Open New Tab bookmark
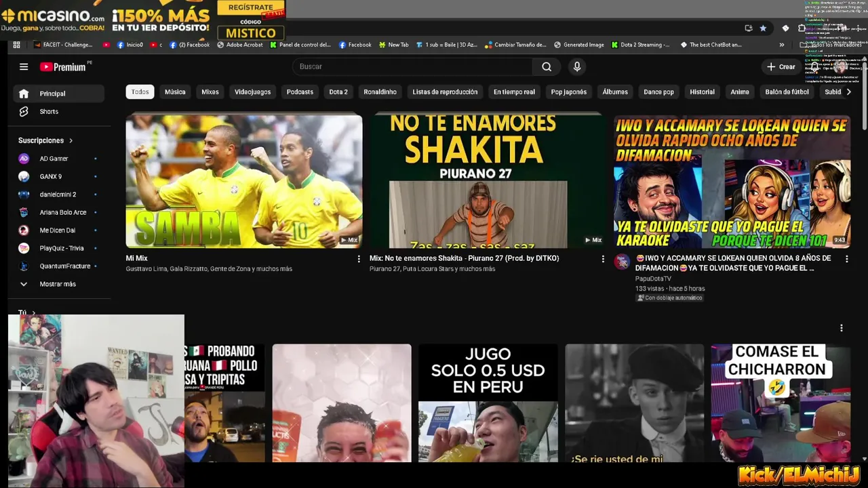 click(x=394, y=45)
